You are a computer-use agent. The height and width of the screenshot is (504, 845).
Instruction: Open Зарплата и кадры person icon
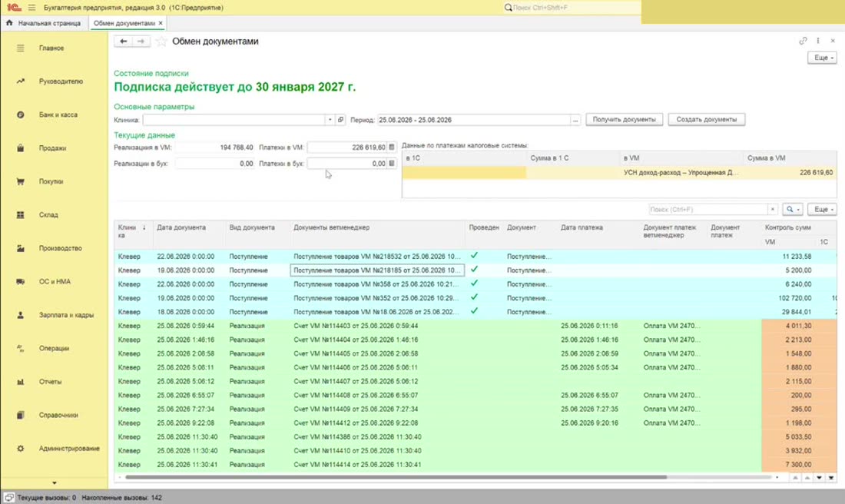coord(21,315)
